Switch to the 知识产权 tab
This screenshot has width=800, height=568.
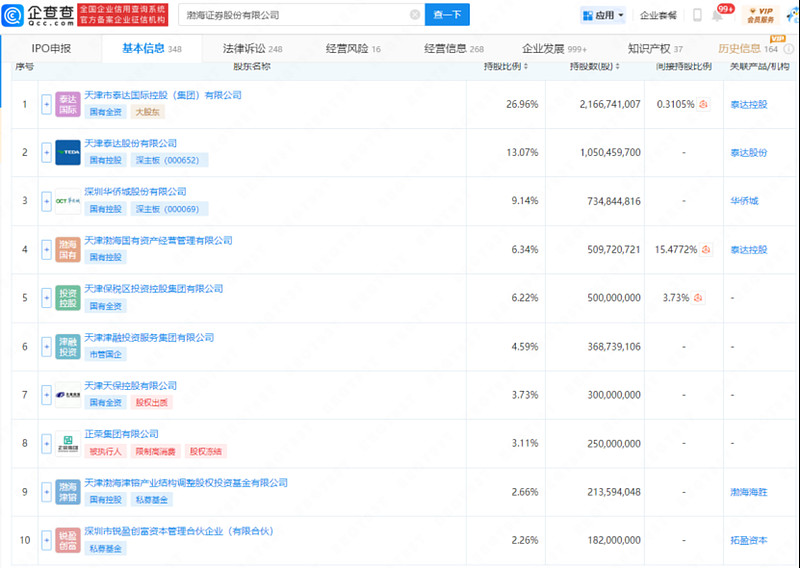click(x=655, y=48)
